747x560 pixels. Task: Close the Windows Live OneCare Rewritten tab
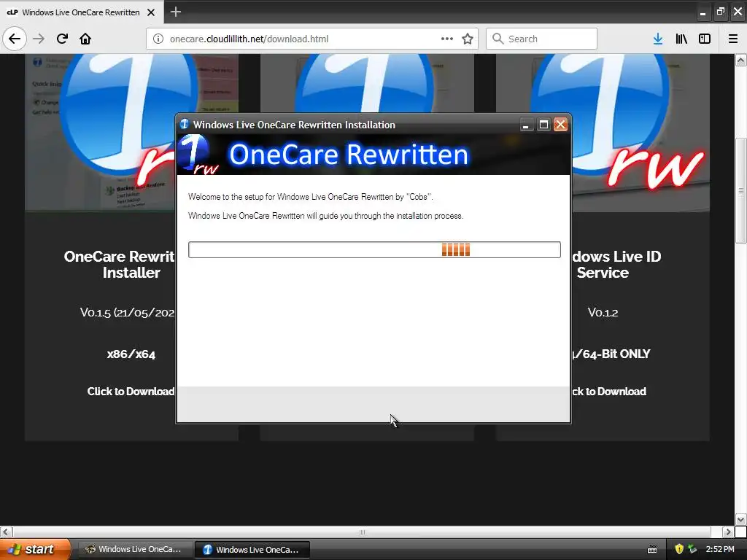point(151,12)
